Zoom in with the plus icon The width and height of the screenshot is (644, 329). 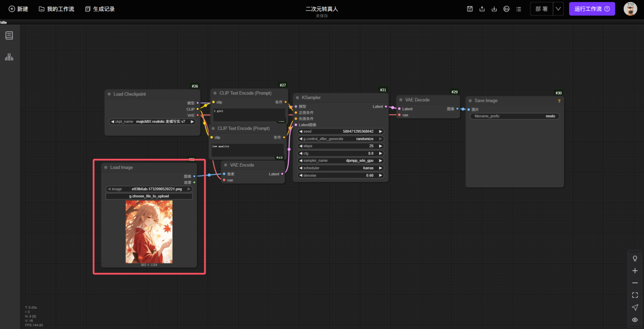(635, 270)
